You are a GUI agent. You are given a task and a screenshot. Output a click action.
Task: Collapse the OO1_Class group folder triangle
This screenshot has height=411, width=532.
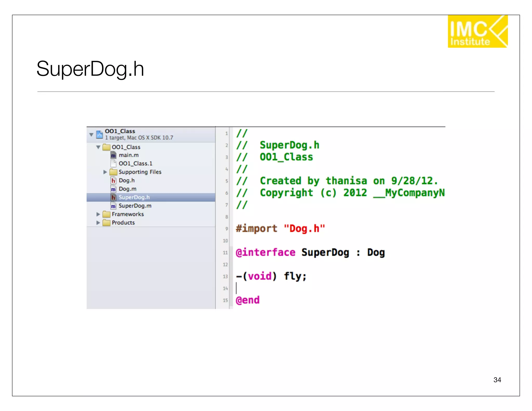98,147
